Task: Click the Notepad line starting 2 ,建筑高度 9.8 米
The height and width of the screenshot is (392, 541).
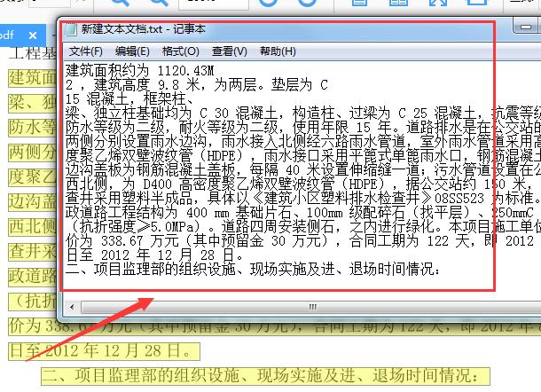Action: point(197,84)
